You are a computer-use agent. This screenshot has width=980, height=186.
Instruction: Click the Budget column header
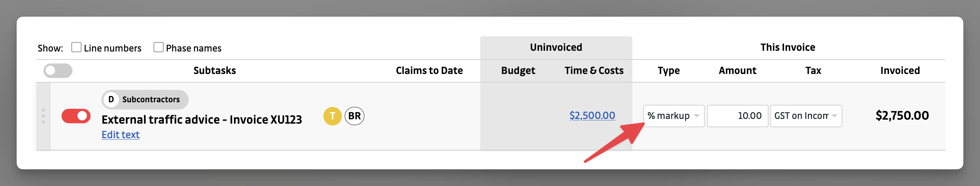pos(518,70)
